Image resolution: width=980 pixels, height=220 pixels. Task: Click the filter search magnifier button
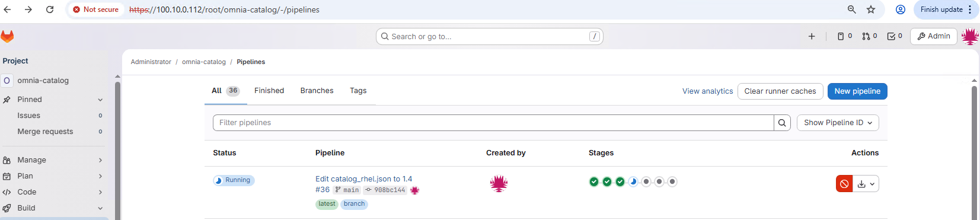pyautogui.click(x=783, y=123)
